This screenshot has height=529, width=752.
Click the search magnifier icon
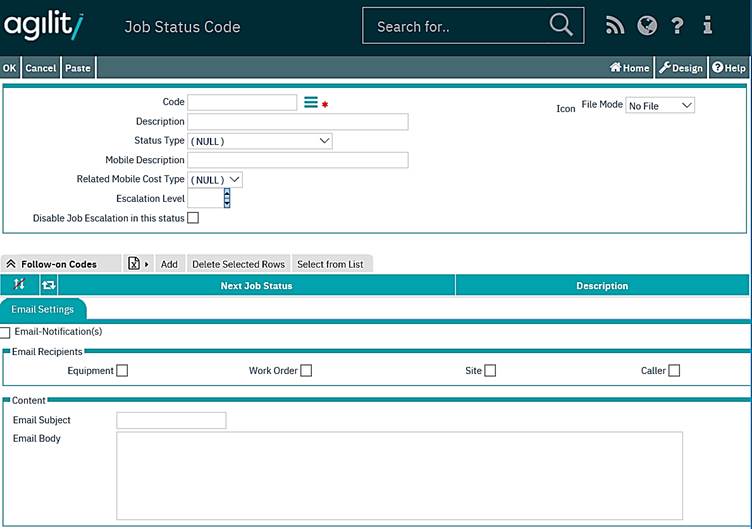[561, 26]
